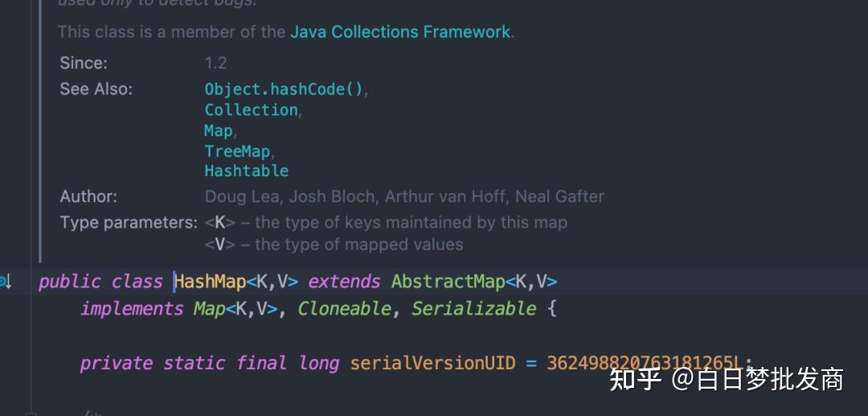The image size is (868, 416).
Task: Click the 'implements' keyword
Action: [132, 309]
